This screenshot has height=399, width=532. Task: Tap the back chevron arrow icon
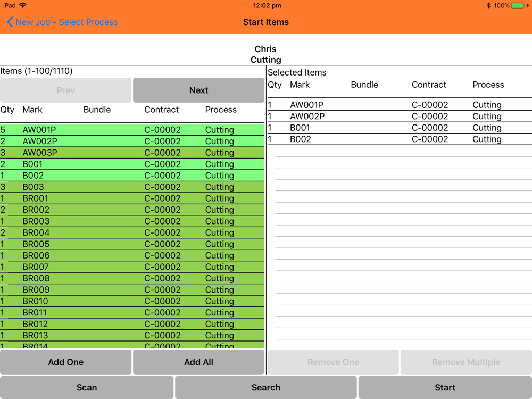[x=10, y=22]
